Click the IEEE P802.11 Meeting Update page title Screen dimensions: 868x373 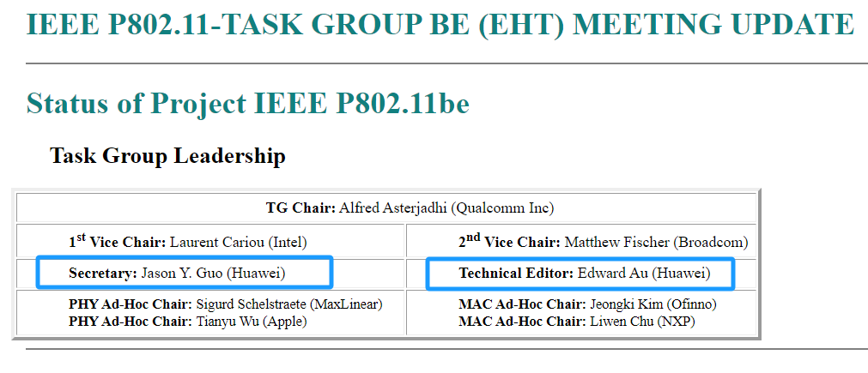point(440,24)
